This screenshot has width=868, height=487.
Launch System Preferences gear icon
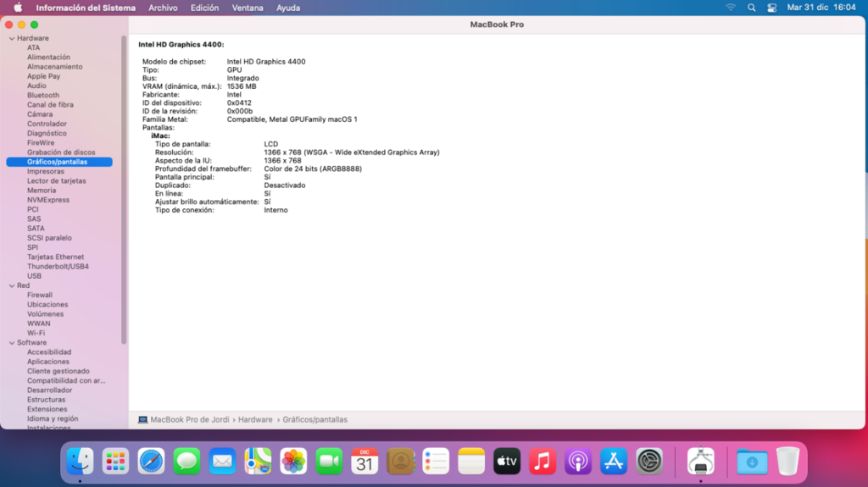[x=649, y=462]
